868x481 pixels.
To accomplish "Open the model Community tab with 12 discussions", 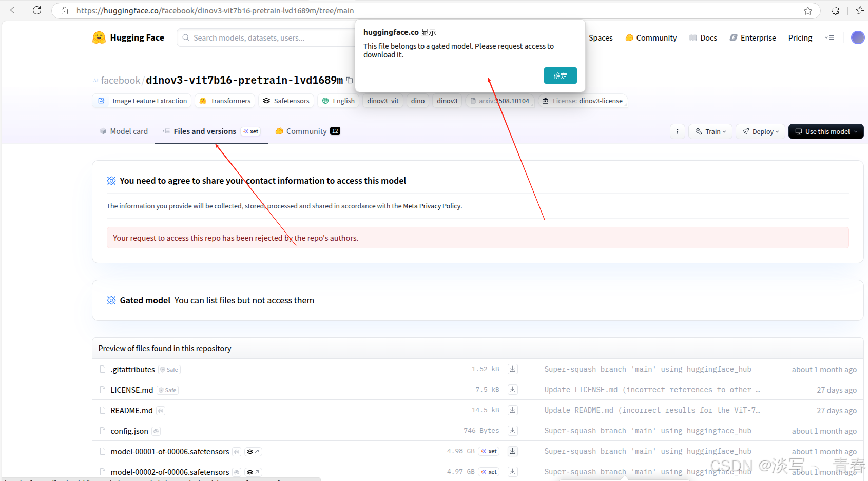I will [307, 131].
